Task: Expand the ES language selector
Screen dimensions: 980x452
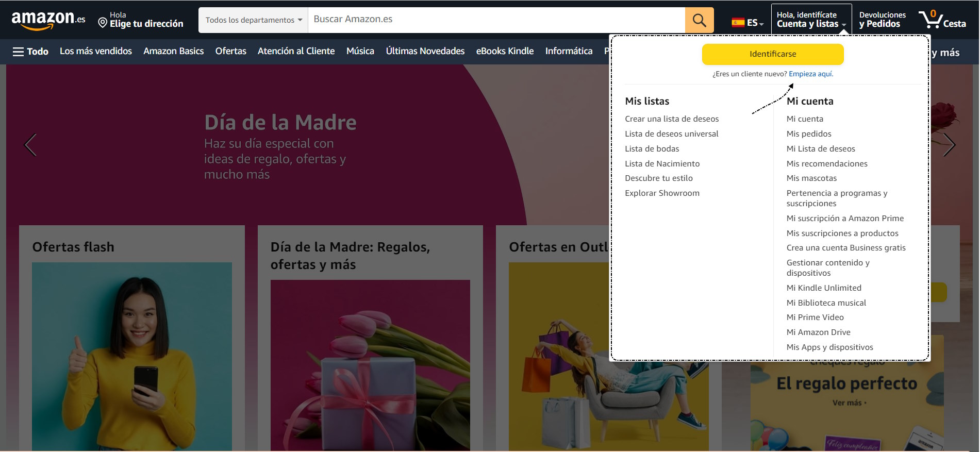Action: (x=748, y=22)
